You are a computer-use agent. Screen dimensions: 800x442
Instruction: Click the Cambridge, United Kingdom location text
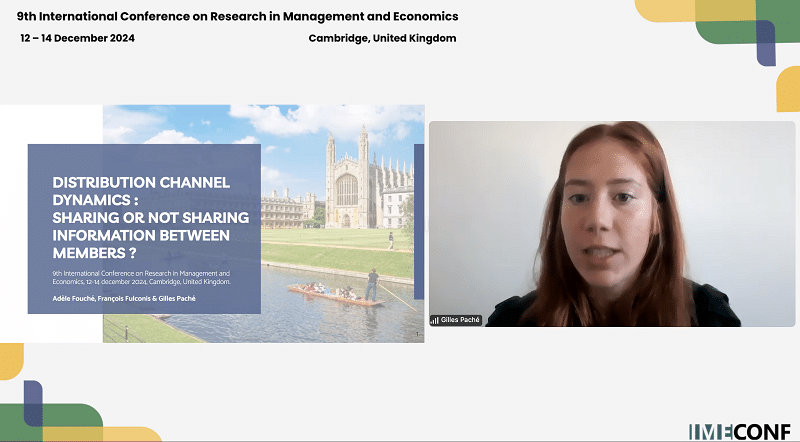[383, 38]
